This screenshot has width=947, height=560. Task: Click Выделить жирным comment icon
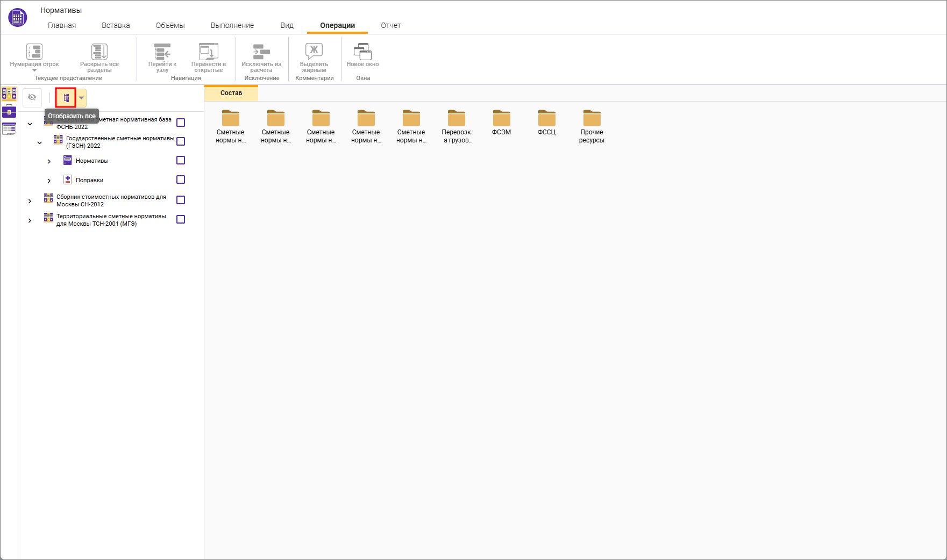314,52
